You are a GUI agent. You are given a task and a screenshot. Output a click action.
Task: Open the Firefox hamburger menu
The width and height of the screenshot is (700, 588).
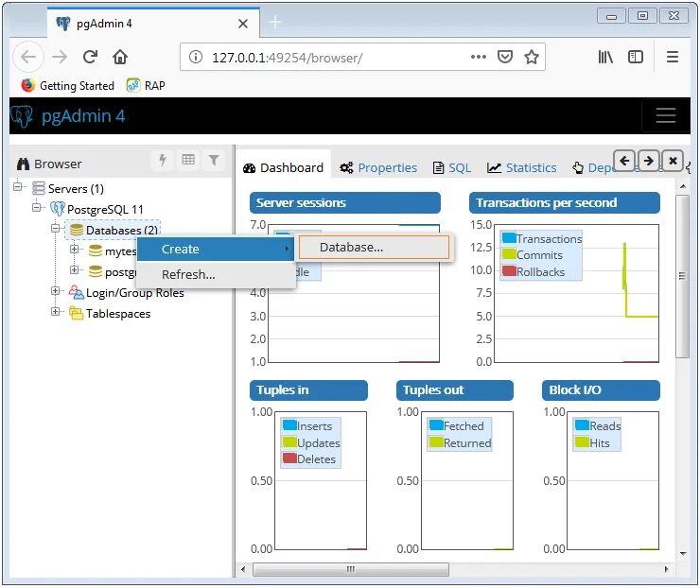tap(673, 57)
